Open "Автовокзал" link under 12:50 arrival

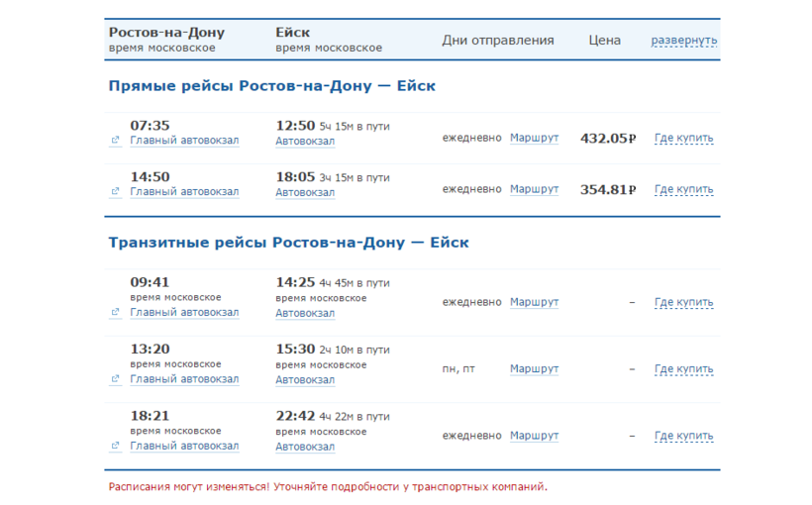pos(305,141)
